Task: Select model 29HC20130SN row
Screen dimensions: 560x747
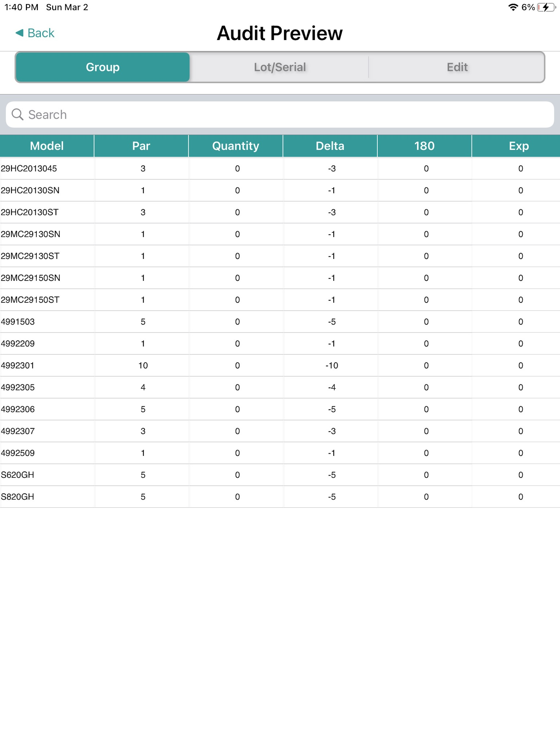Action: [280, 191]
